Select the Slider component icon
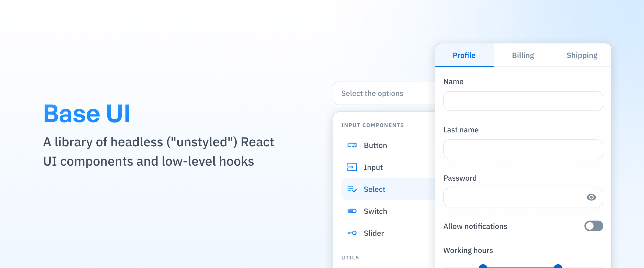Viewport: 644px width, 268px height. click(352, 233)
